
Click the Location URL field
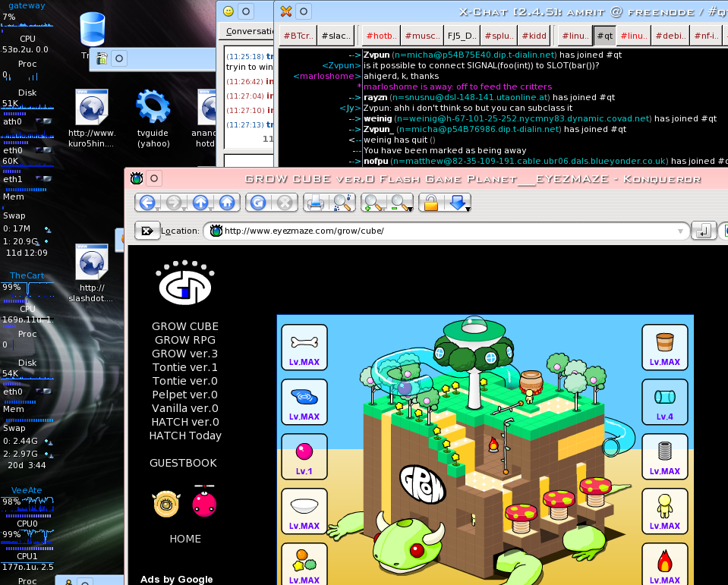[x=446, y=231]
